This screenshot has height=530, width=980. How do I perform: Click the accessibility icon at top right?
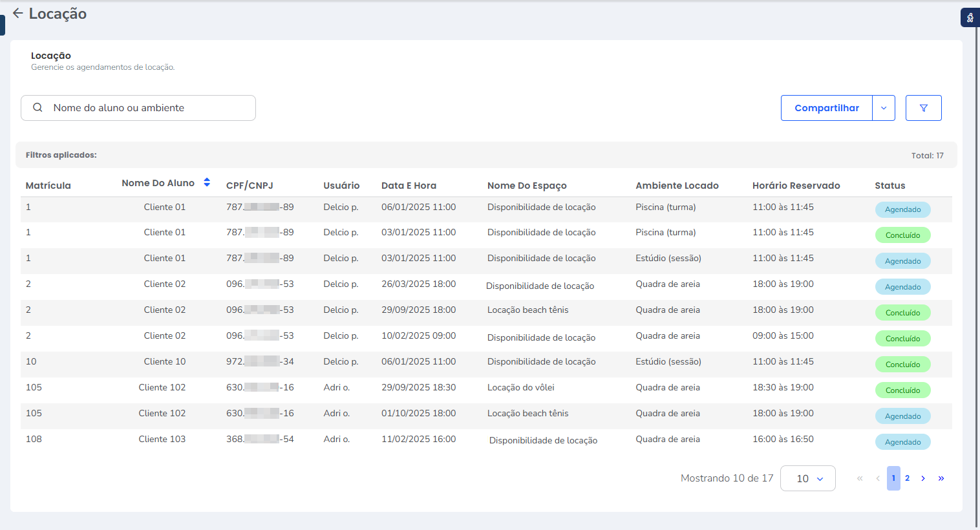pyautogui.click(x=970, y=18)
